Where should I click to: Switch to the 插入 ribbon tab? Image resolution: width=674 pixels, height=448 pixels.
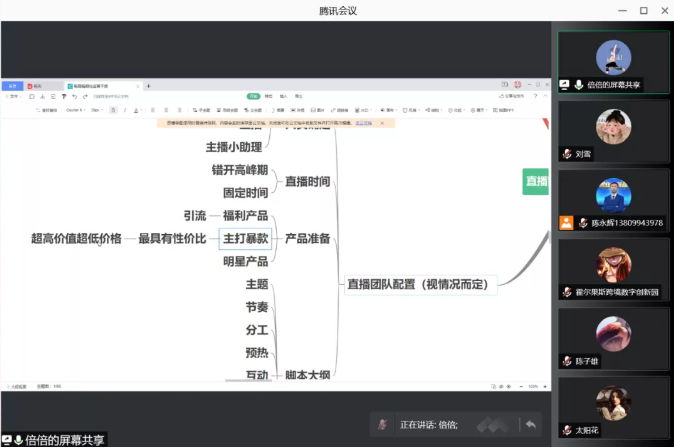pyautogui.click(x=283, y=96)
